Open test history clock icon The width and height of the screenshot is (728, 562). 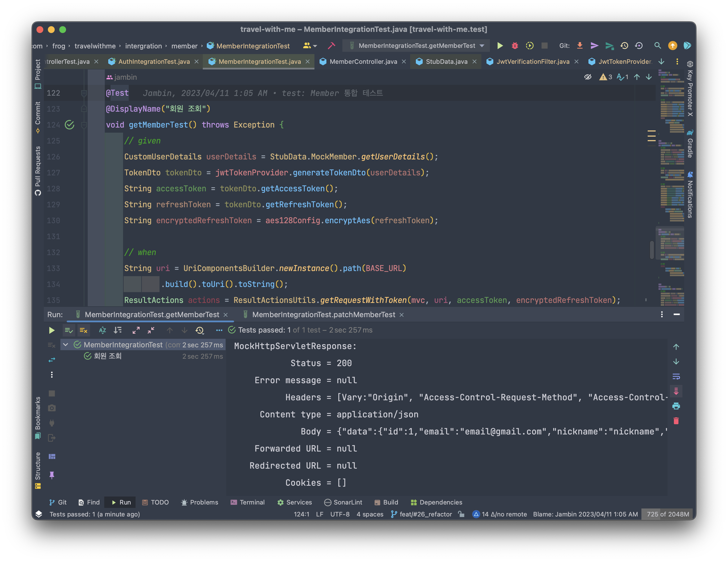click(199, 330)
